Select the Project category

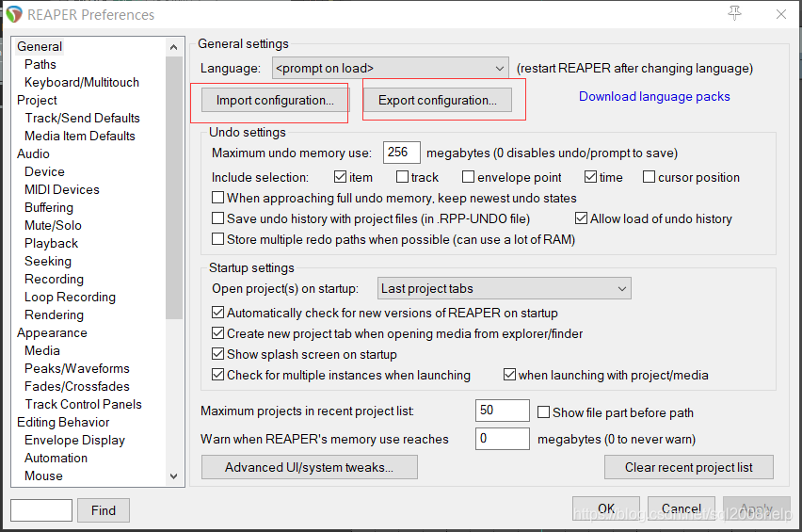[x=37, y=100]
